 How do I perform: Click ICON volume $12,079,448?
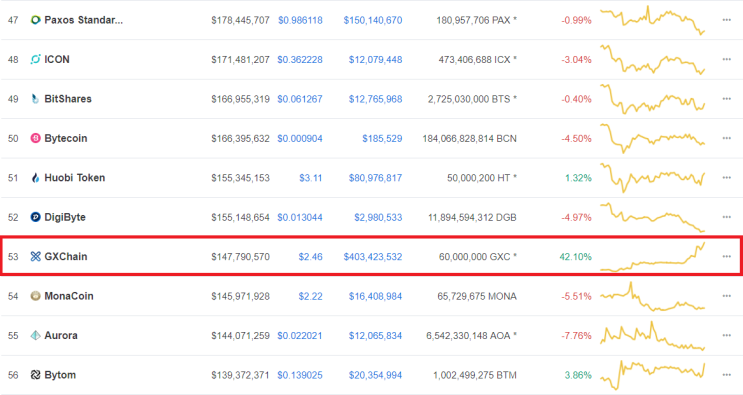(x=375, y=60)
